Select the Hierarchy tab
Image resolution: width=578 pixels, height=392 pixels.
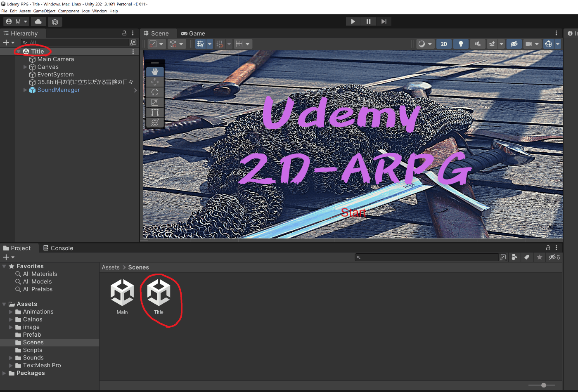[x=21, y=33]
